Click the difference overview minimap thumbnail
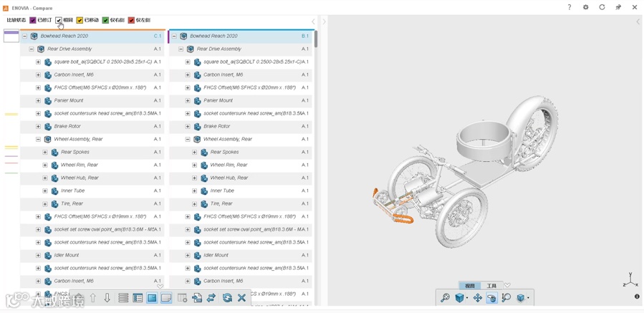 [11, 37]
